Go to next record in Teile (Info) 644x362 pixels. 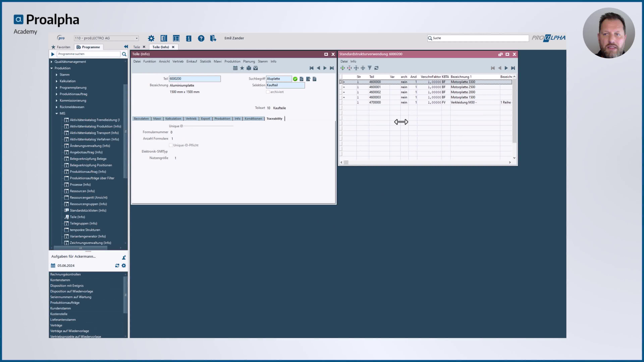325,68
